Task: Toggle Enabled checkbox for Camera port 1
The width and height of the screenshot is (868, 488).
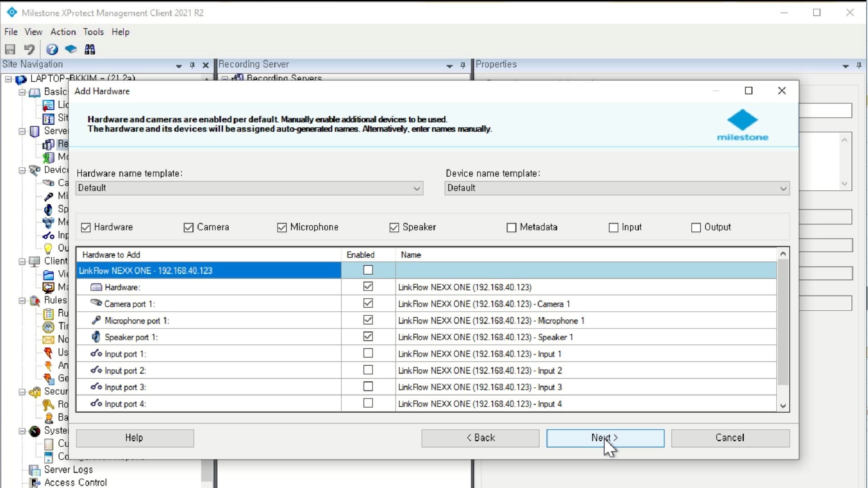Action: [x=368, y=303]
